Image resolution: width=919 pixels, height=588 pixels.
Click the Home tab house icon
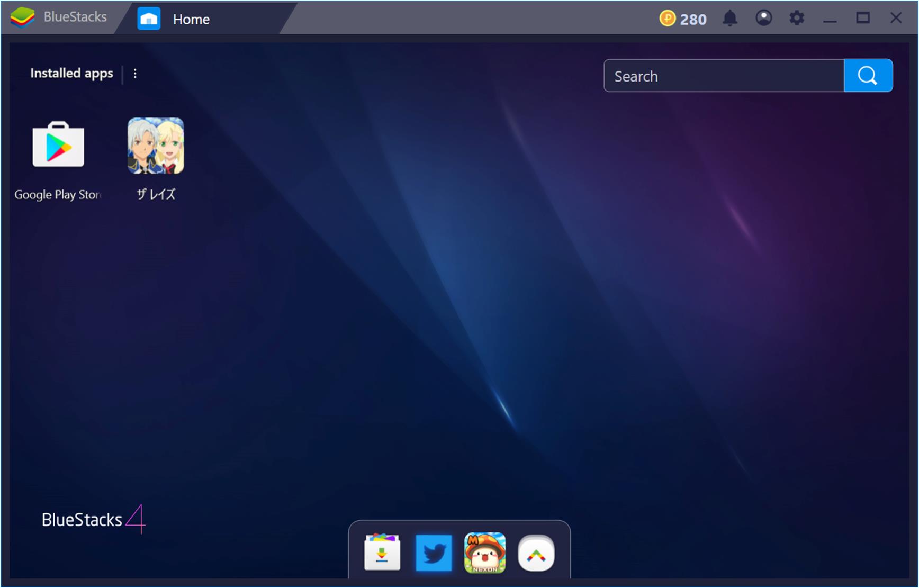pos(149,19)
